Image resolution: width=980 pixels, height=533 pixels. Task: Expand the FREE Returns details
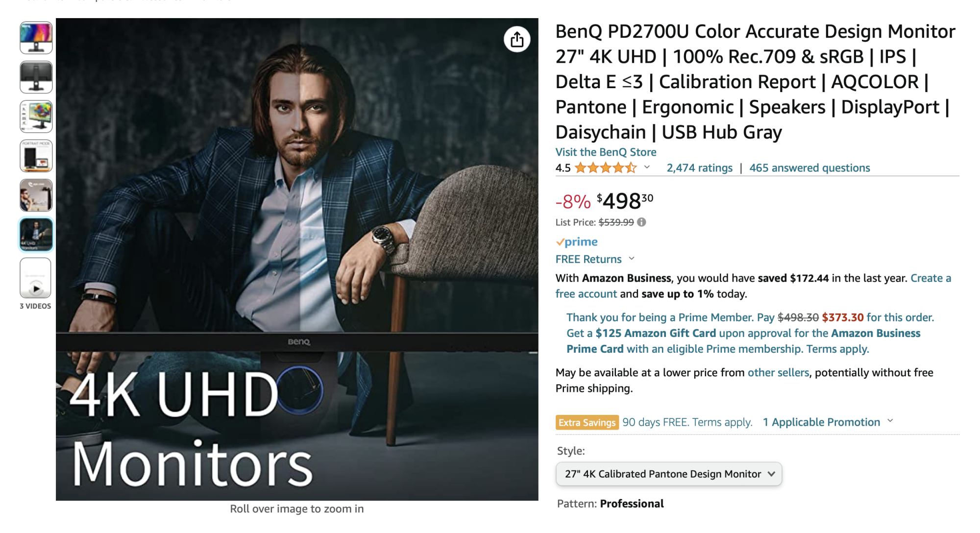pyautogui.click(x=631, y=259)
